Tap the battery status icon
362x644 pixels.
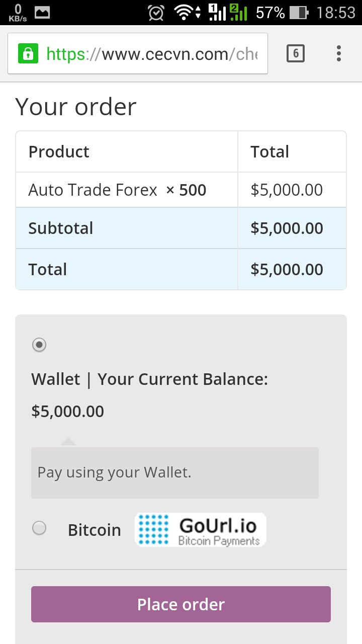tap(298, 13)
